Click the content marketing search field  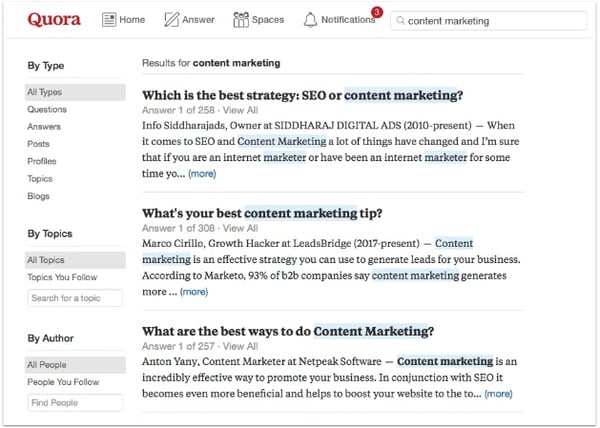pos(489,21)
